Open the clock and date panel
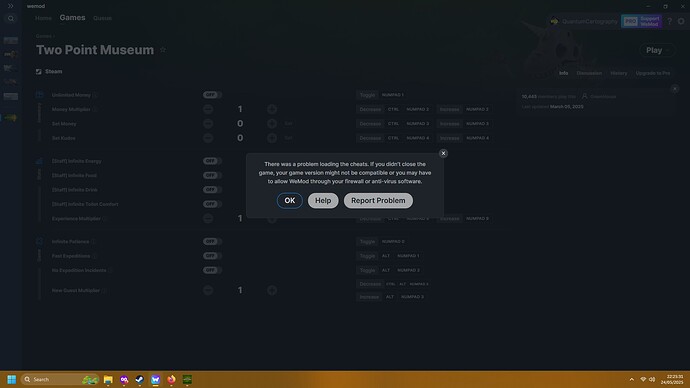The image size is (690, 388). [x=671, y=379]
